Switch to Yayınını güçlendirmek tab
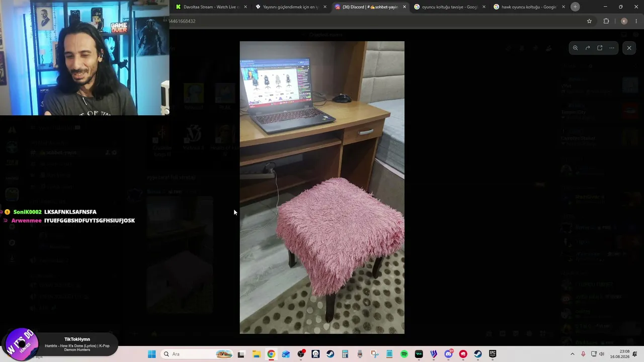The image size is (644, 362). tap(290, 7)
